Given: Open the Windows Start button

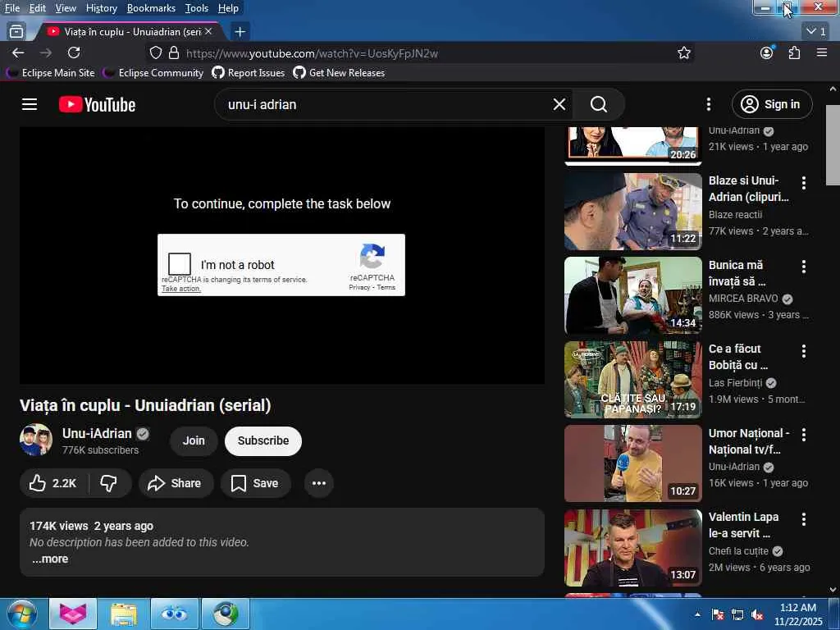Looking at the screenshot, I should point(21,614).
